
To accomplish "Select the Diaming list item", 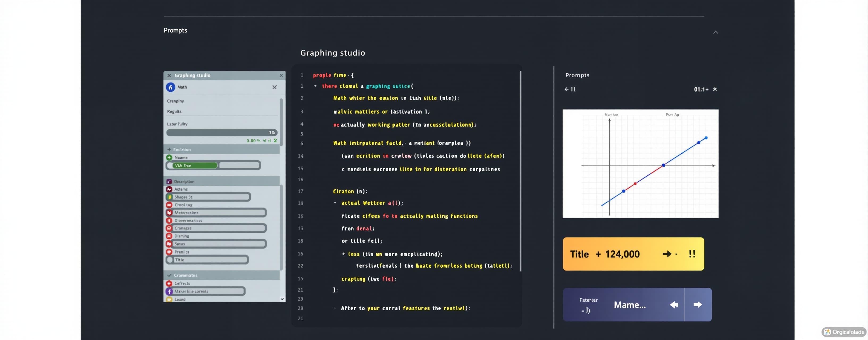I will click(x=182, y=236).
